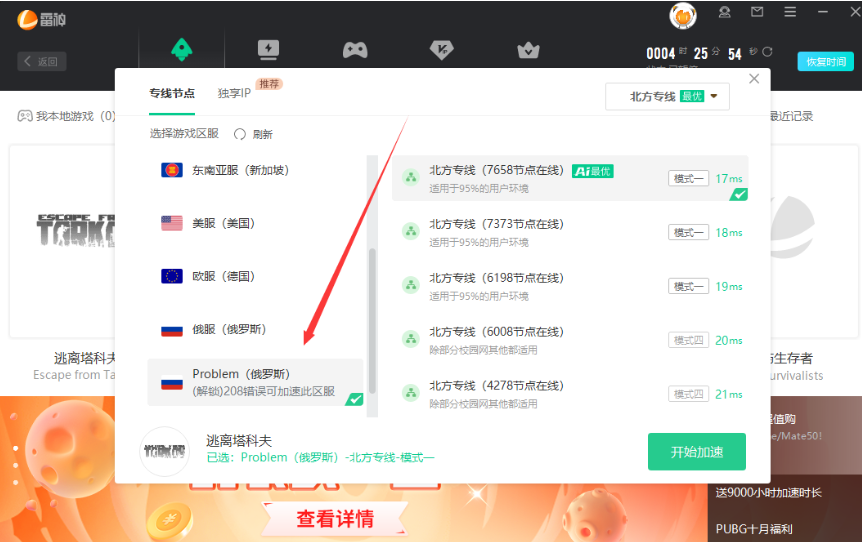Viewport: 862px width, 542px height.
Task: Click the 开始加速 button
Action: tap(697, 452)
